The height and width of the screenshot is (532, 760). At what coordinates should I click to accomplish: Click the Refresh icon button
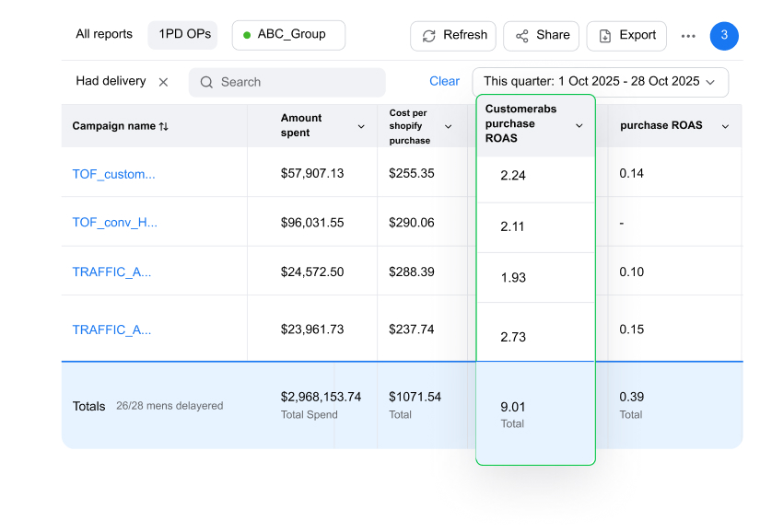point(429,36)
